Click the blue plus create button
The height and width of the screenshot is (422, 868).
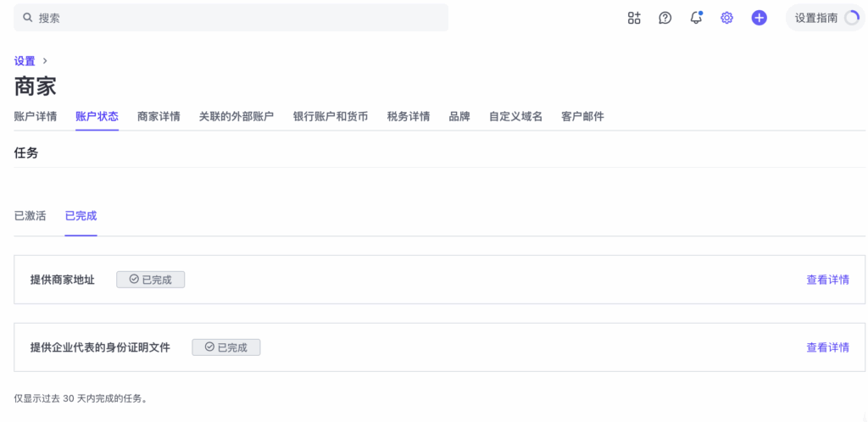[759, 18]
